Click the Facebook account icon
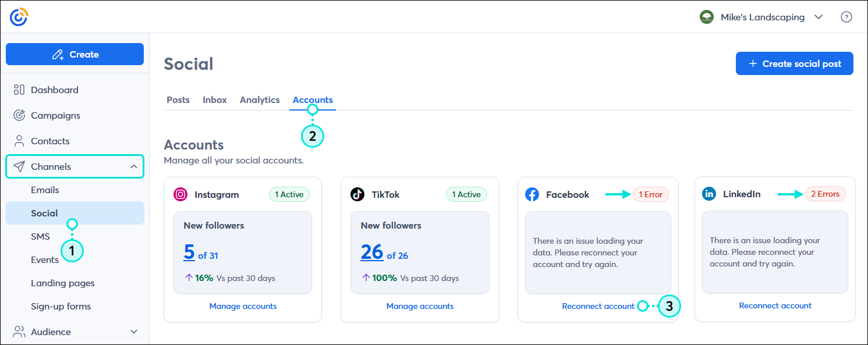The image size is (868, 345). coord(532,194)
